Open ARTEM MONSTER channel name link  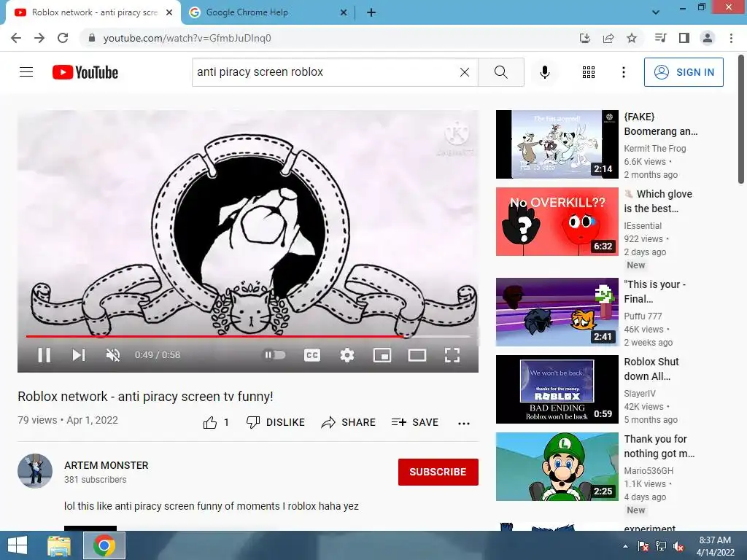click(x=107, y=465)
